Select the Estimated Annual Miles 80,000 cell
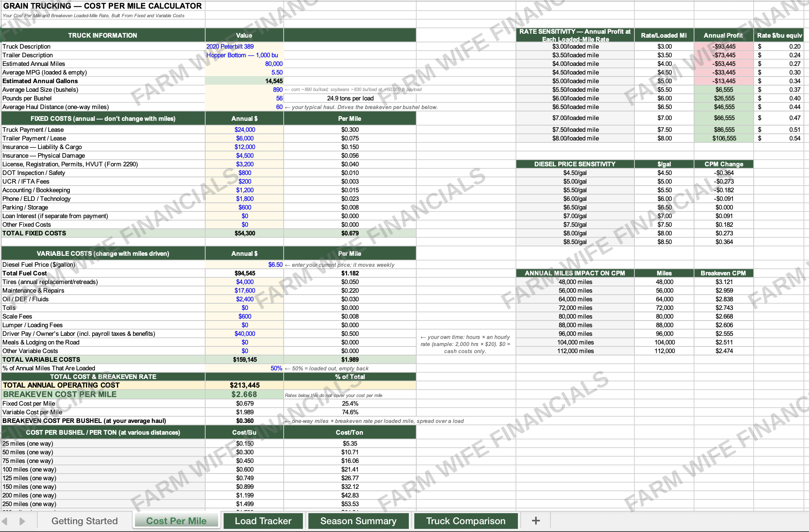This screenshot has height=532, width=809. pos(244,64)
